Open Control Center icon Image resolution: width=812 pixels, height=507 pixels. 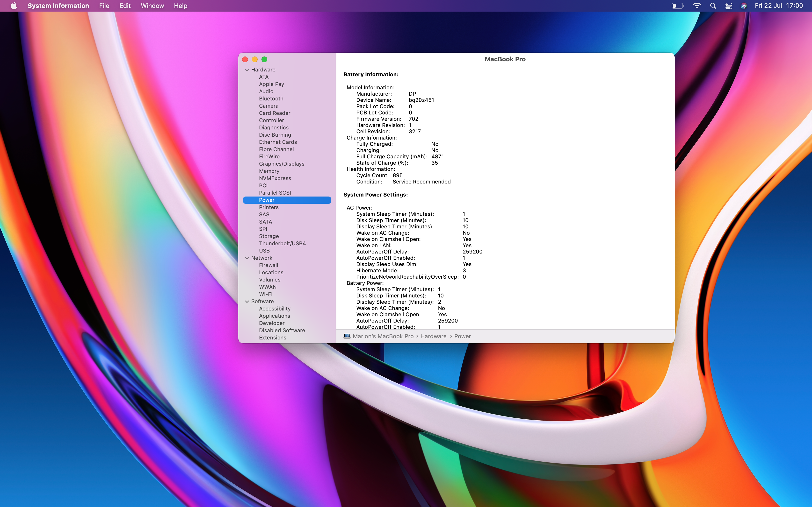tap(728, 6)
